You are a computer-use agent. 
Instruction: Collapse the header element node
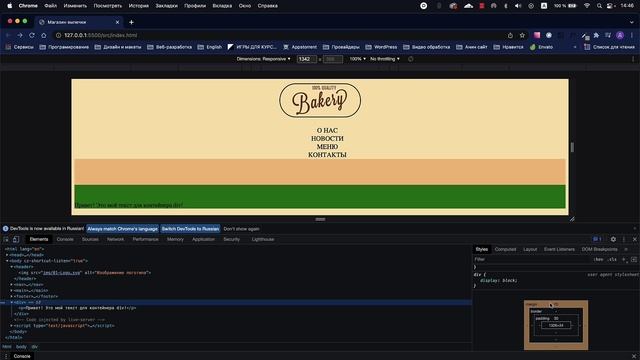click(12, 267)
